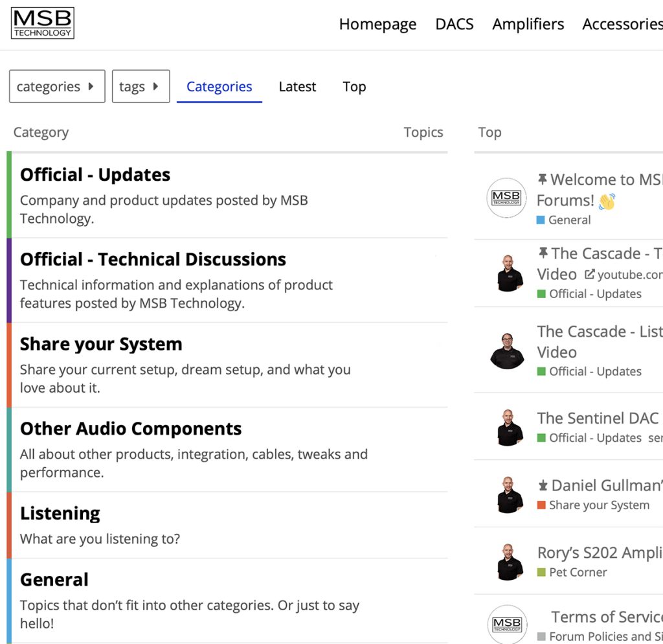Open The Sentinel DAC topic

(598, 418)
